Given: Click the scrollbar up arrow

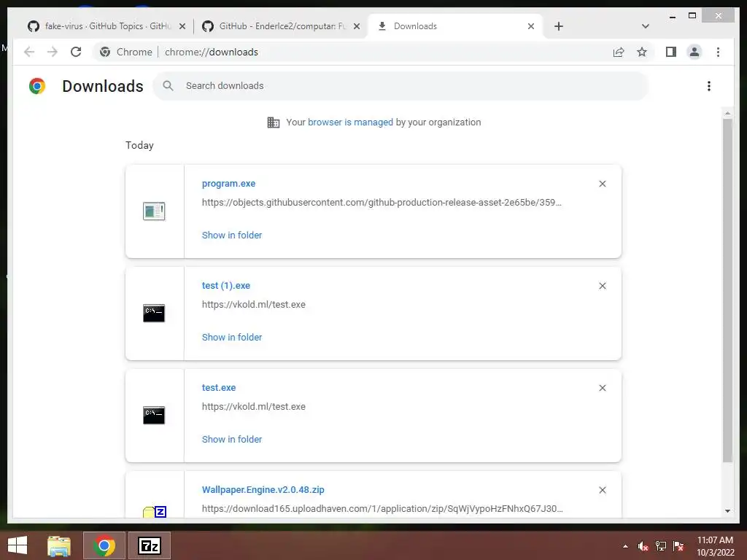Looking at the screenshot, I should [727, 113].
